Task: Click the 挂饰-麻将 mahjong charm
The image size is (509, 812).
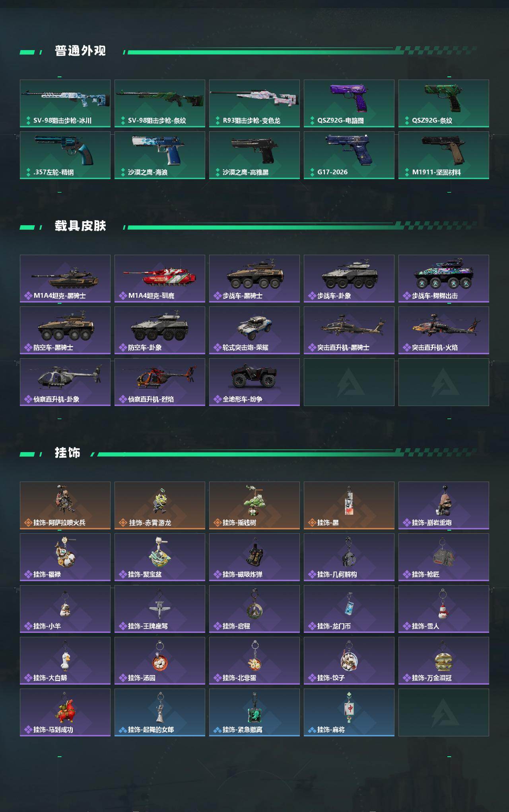Action: click(x=349, y=712)
